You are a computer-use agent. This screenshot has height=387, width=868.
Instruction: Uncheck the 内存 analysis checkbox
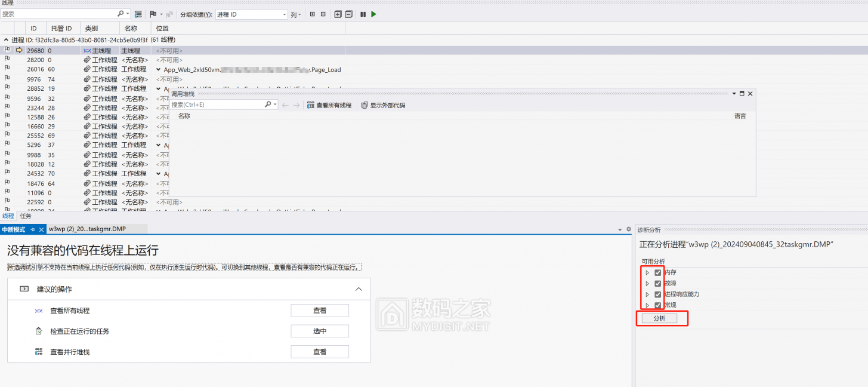[658, 272]
